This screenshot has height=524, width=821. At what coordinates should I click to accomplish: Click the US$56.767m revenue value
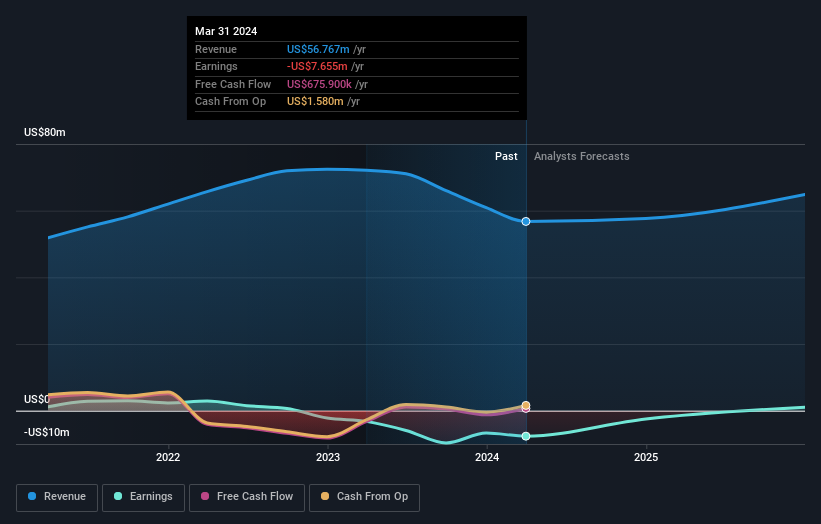[318, 49]
